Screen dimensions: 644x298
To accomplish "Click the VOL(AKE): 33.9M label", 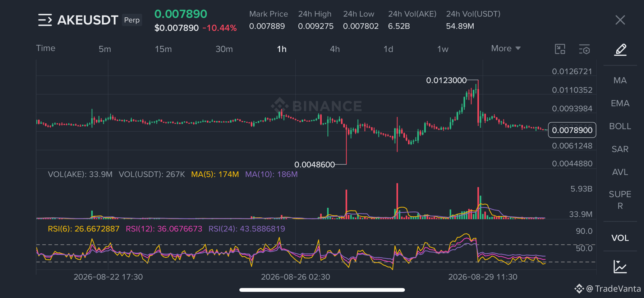I will click(80, 175).
